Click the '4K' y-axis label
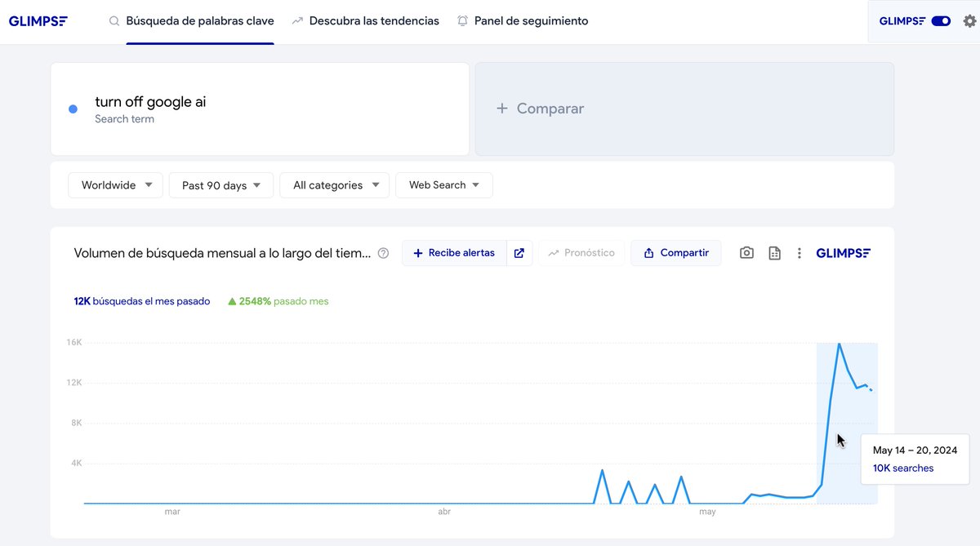The height and width of the screenshot is (546, 980). tap(77, 463)
